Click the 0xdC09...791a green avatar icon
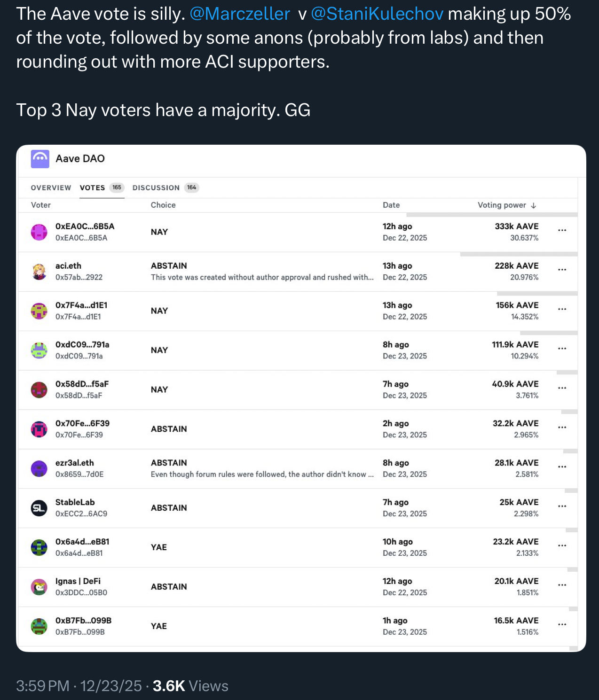The width and height of the screenshot is (599, 700). pos(40,350)
